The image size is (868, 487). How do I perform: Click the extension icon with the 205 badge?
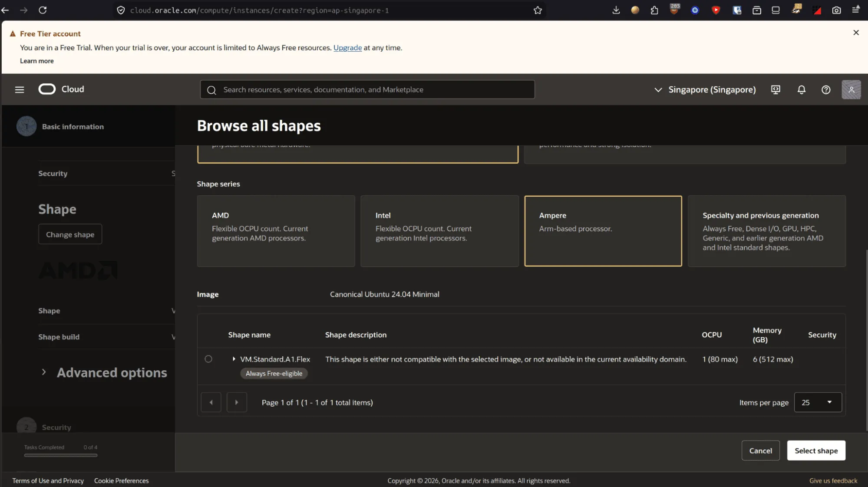(x=674, y=9)
